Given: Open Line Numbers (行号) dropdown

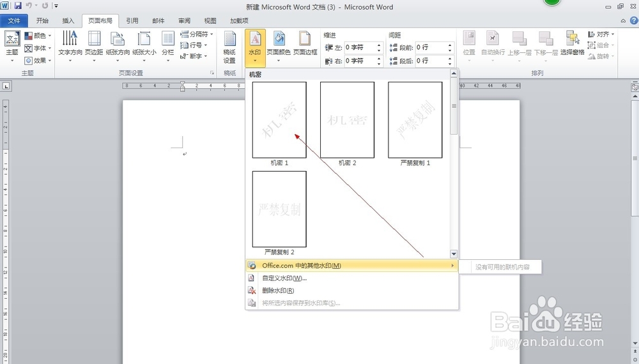Looking at the screenshot, I should click(194, 45).
